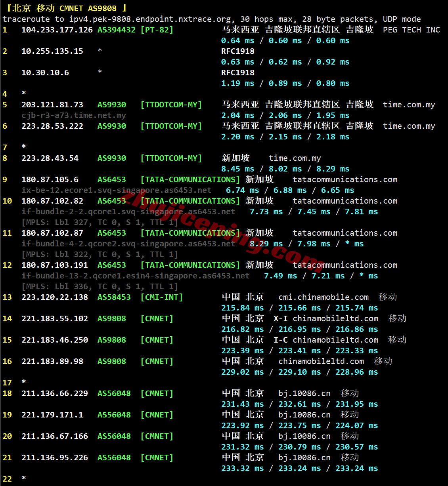This screenshot has height=486, width=448.
Task: Select IP 221.183.89.98
Action: [52, 361]
